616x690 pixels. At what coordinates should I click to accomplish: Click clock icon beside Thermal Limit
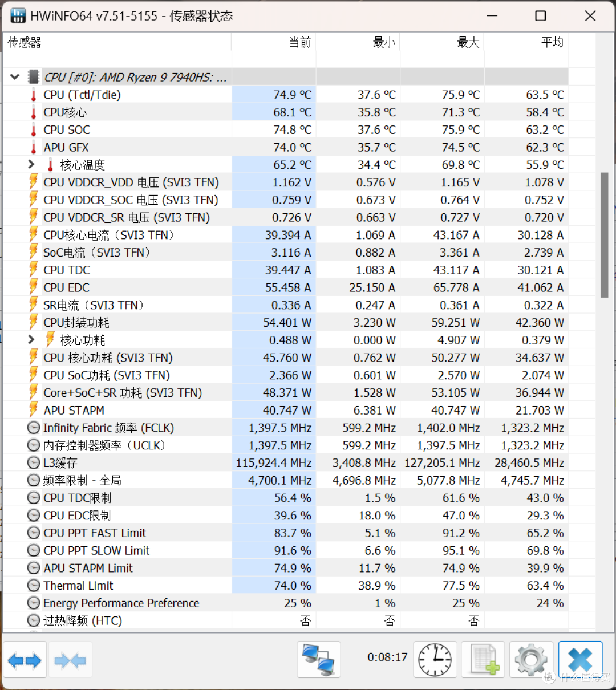pyautogui.click(x=34, y=586)
